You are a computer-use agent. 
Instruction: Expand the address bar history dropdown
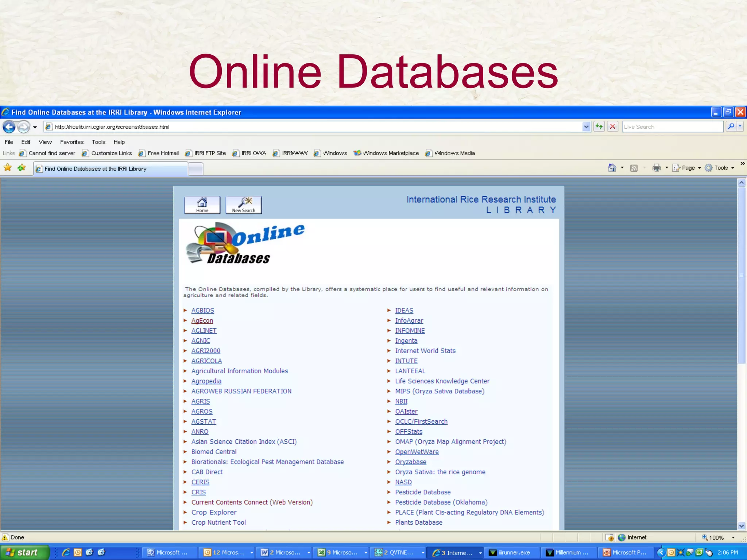click(586, 127)
